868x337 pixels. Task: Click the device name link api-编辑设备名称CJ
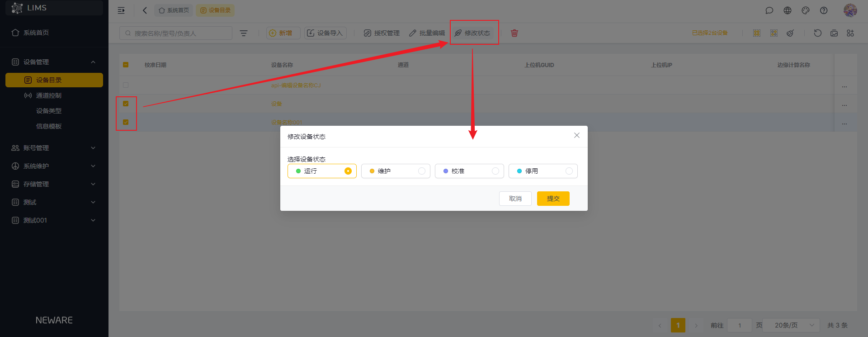pyautogui.click(x=296, y=85)
